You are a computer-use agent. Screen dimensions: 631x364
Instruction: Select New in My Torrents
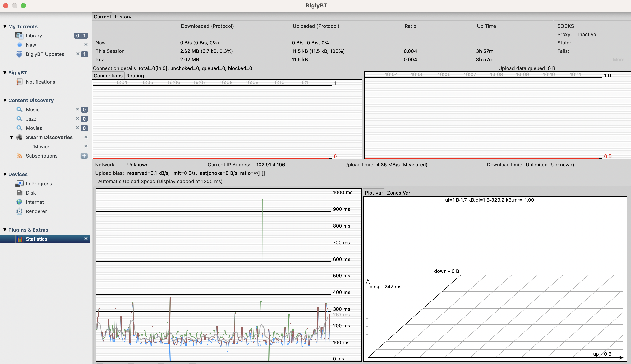(x=31, y=45)
